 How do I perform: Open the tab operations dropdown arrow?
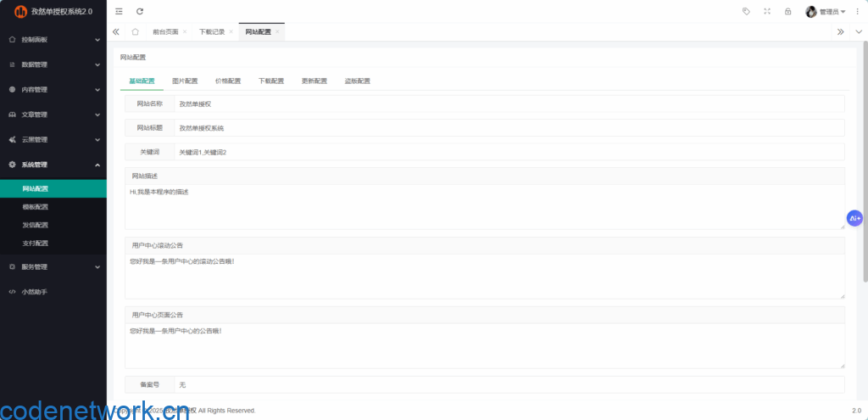point(857,31)
